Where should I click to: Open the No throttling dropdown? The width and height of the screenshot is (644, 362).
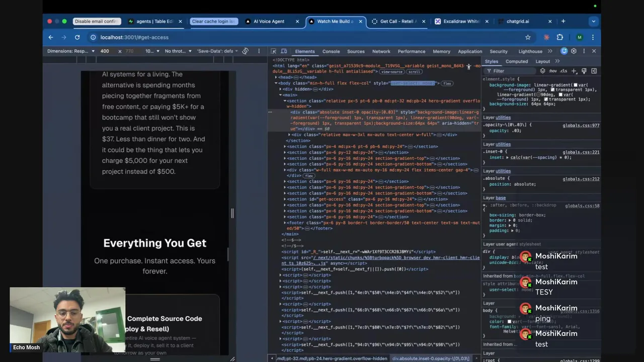coord(178,51)
